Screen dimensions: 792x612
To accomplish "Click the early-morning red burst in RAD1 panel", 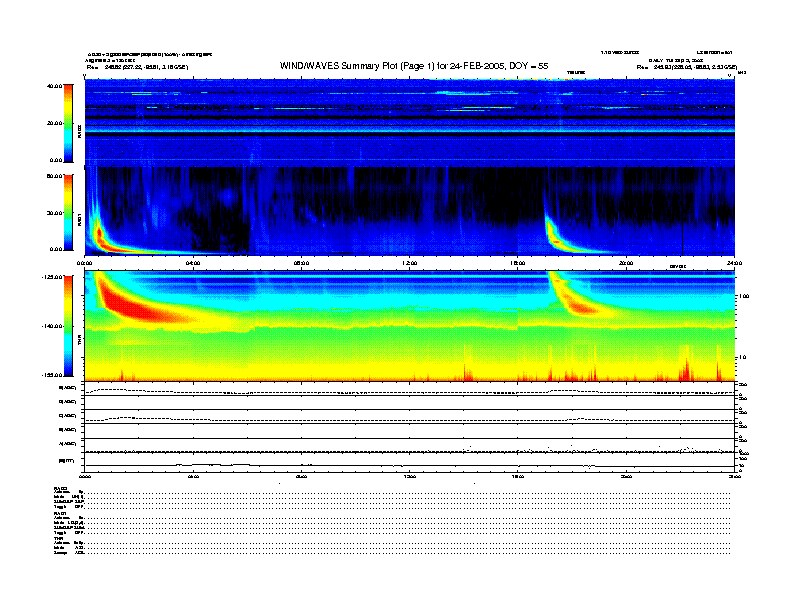I will click(104, 240).
